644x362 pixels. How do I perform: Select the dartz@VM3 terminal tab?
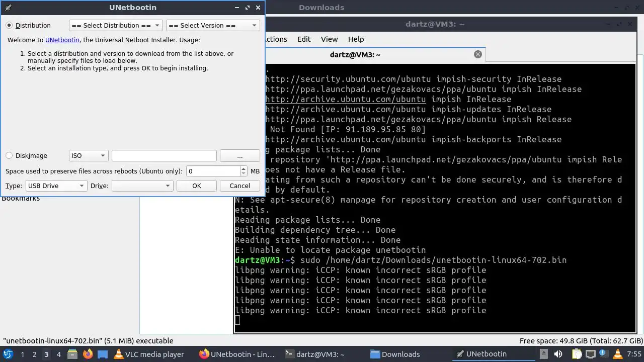tap(355, 54)
